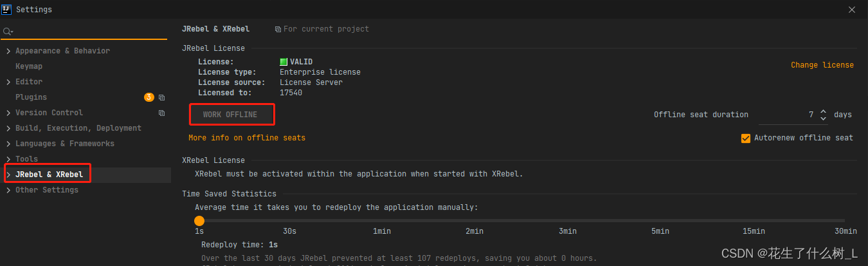Expand Build, Execution, Deployment node
This screenshot has width=868, height=266.
[x=8, y=128]
